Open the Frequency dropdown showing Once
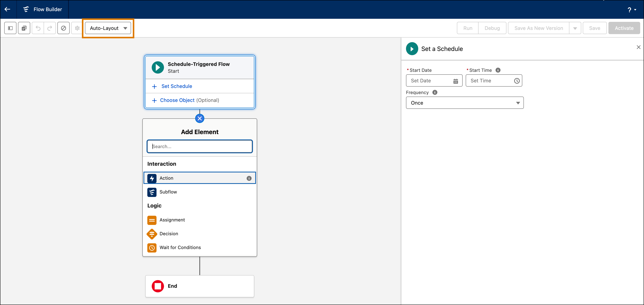644x305 pixels. point(465,103)
